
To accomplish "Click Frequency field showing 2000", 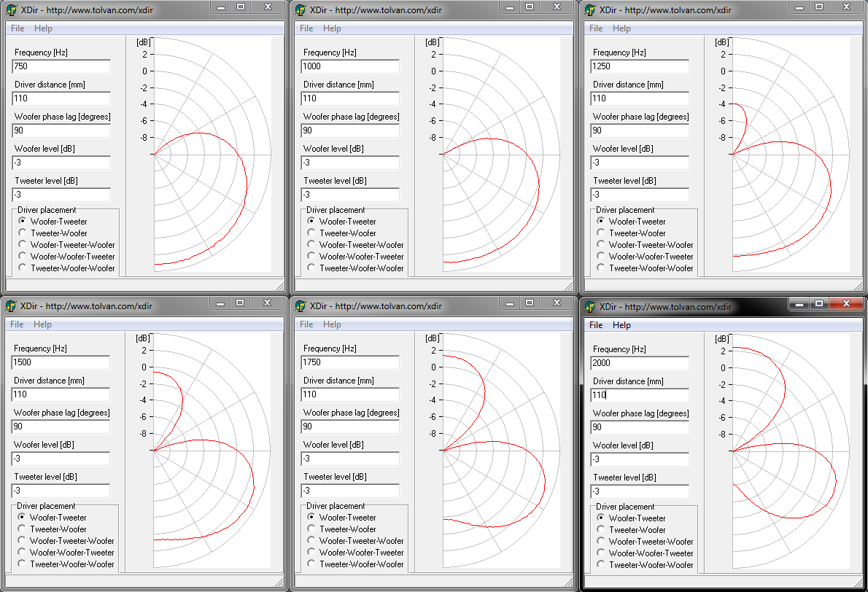I will tap(640, 363).
